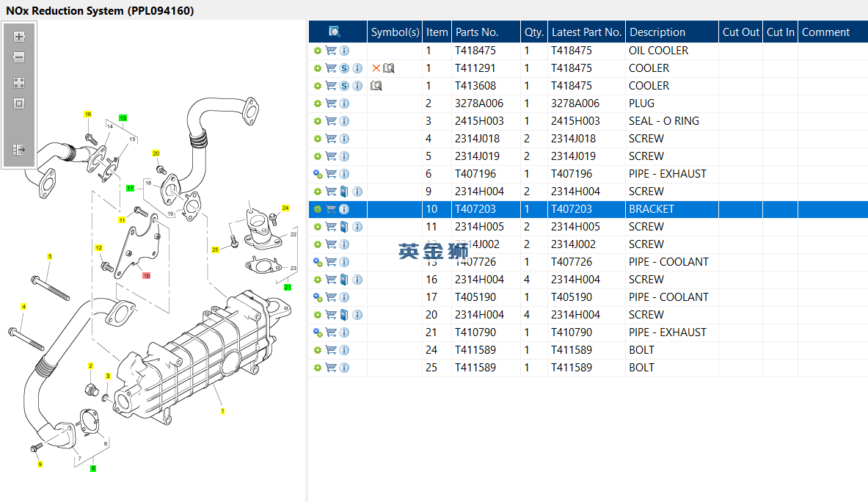Viewport: 868px width, 502px height.
Task: Sort by Qty. column header
Action: point(534,32)
